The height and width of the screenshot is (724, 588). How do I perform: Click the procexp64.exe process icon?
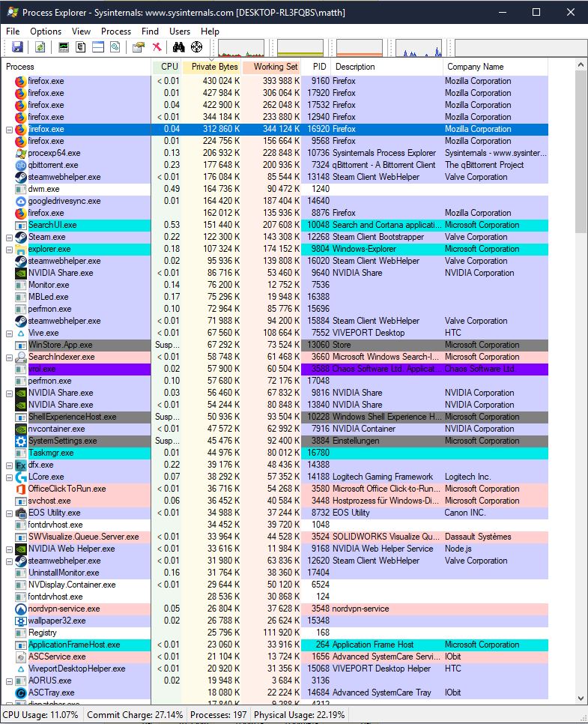[21, 153]
